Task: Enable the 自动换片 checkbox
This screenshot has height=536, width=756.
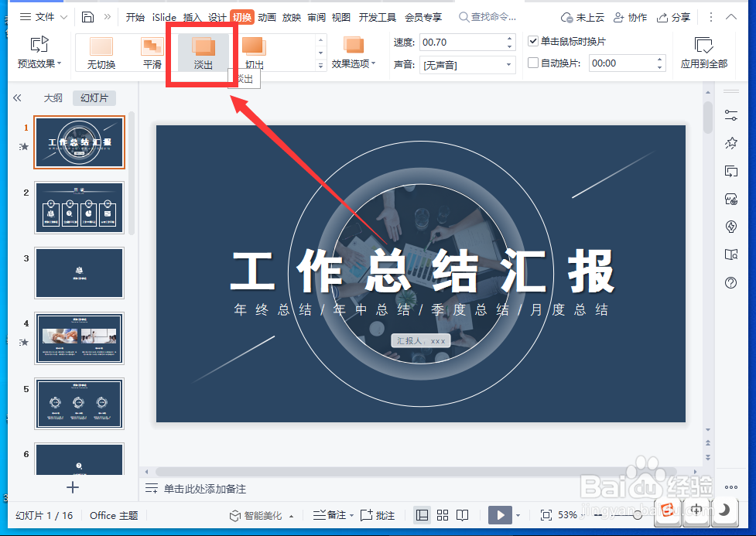Action: [533, 63]
